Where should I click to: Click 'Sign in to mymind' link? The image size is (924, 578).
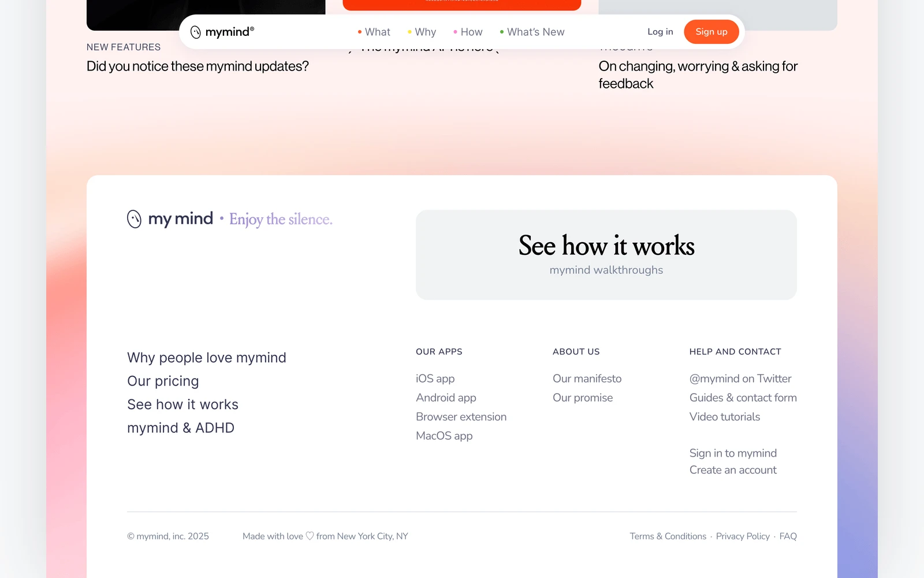(x=733, y=453)
